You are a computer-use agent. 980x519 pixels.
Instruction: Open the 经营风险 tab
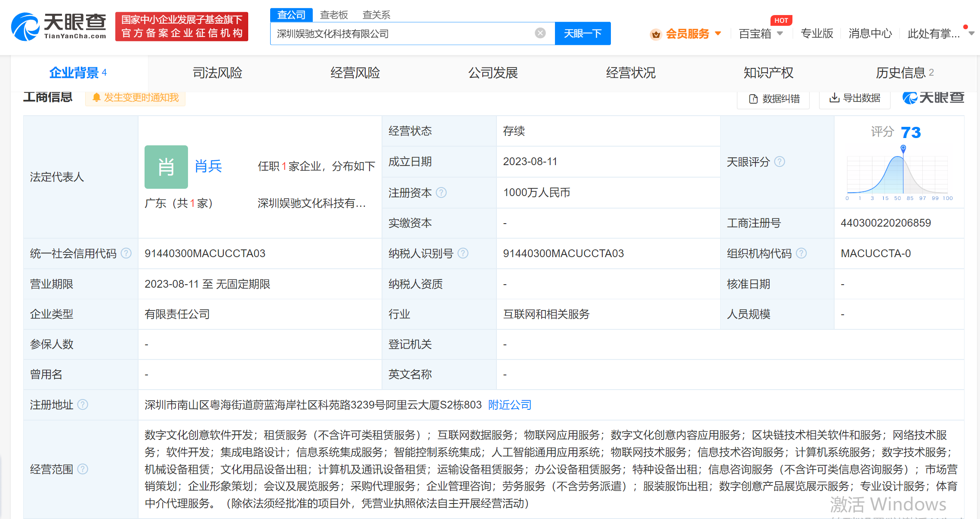pyautogui.click(x=355, y=73)
